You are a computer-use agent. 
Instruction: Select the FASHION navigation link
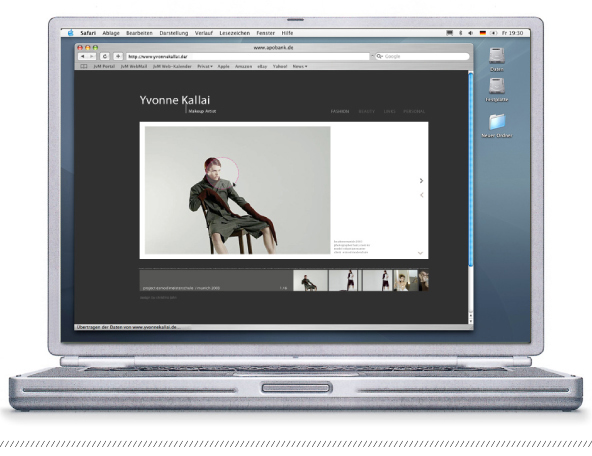[x=340, y=111]
